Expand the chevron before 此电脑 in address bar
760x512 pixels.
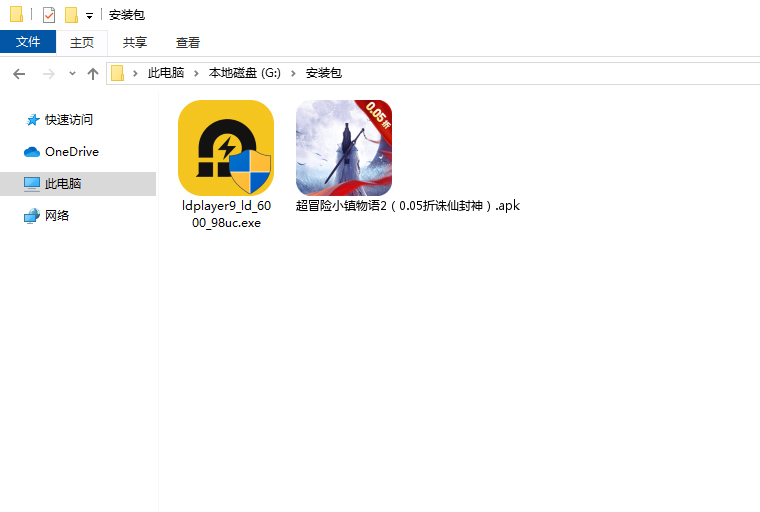click(135, 73)
